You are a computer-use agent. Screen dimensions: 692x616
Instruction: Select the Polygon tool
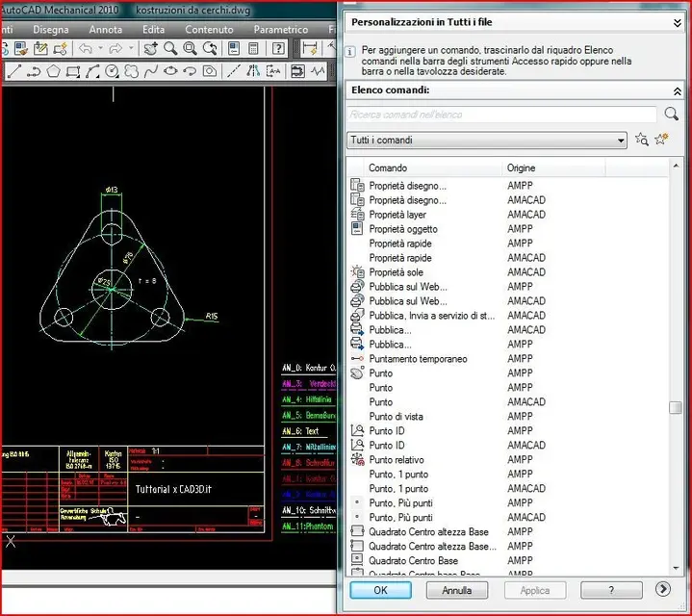(53, 71)
